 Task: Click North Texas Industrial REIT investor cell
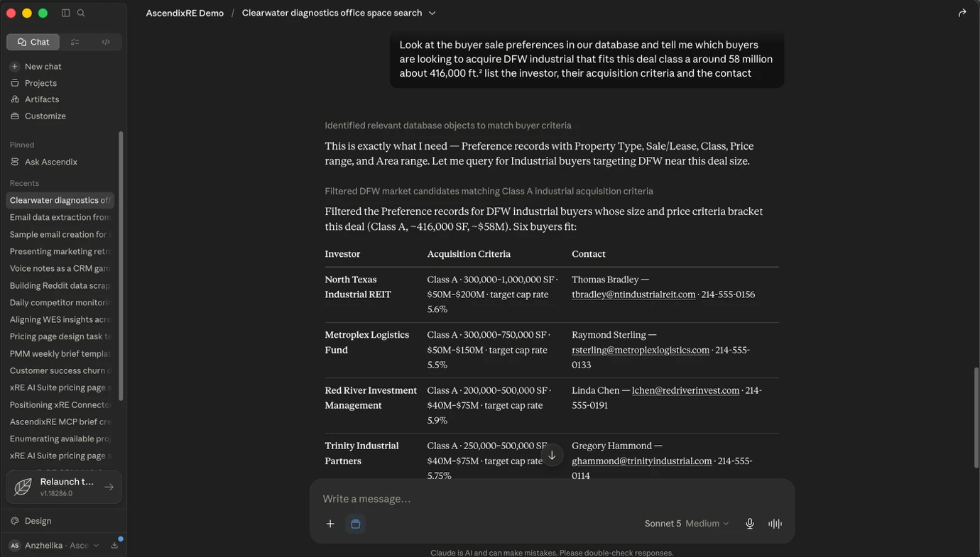pyautogui.click(x=359, y=287)
